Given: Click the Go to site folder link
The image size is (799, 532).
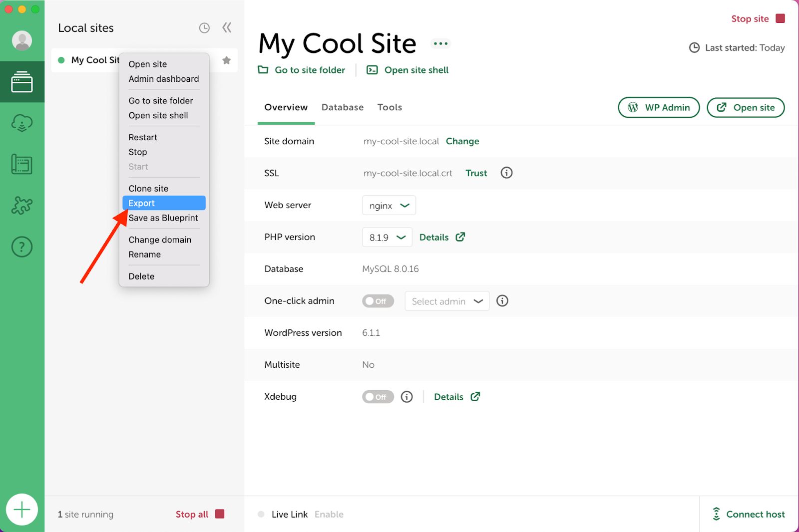Looking at the screenshot, I should [x=310, y=70].
